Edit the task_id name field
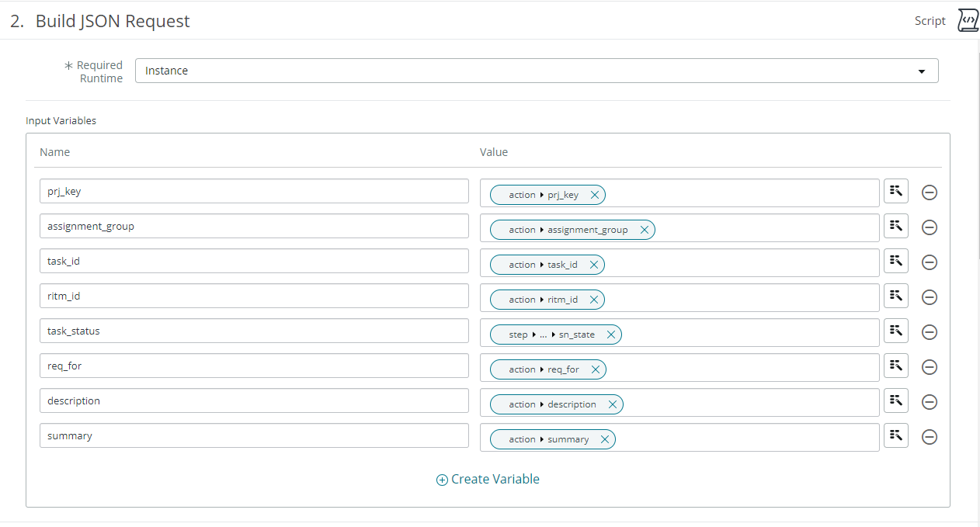This screenshot has height=527, width=980. click(x=254, y=261)
